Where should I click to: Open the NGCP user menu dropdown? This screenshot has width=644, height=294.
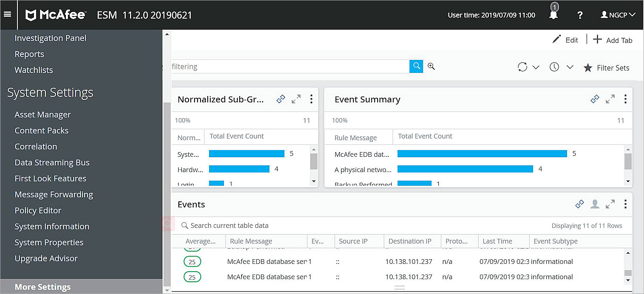coord(619,15)
